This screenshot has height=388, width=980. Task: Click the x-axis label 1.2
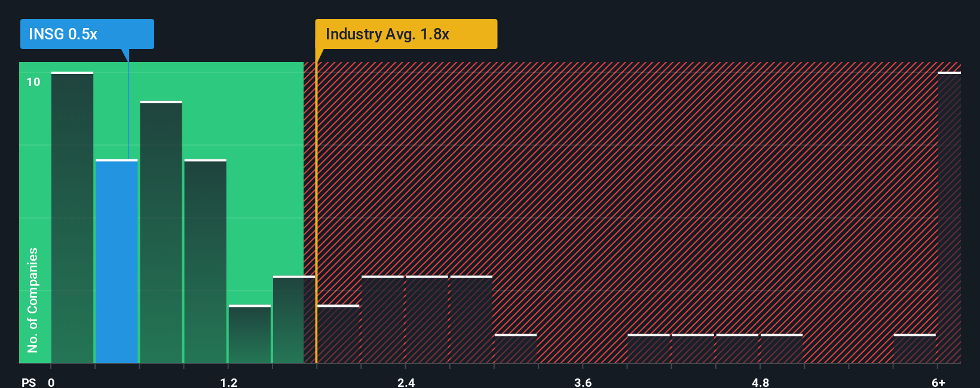(228, 382)
